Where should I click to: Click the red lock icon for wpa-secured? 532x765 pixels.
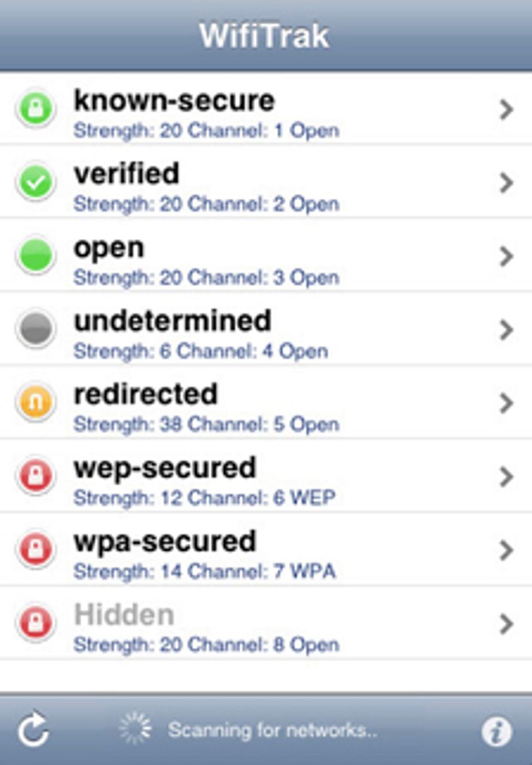(35, 549)
